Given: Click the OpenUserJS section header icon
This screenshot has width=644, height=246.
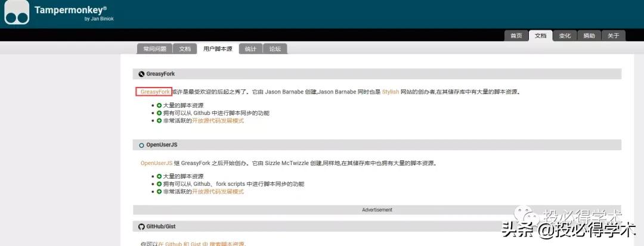Looking at the screenshot, I should click(142, 145).
